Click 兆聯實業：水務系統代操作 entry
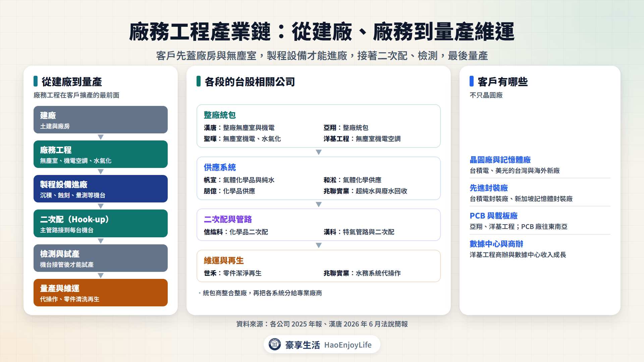644x362 pixels. coord(362,273)
